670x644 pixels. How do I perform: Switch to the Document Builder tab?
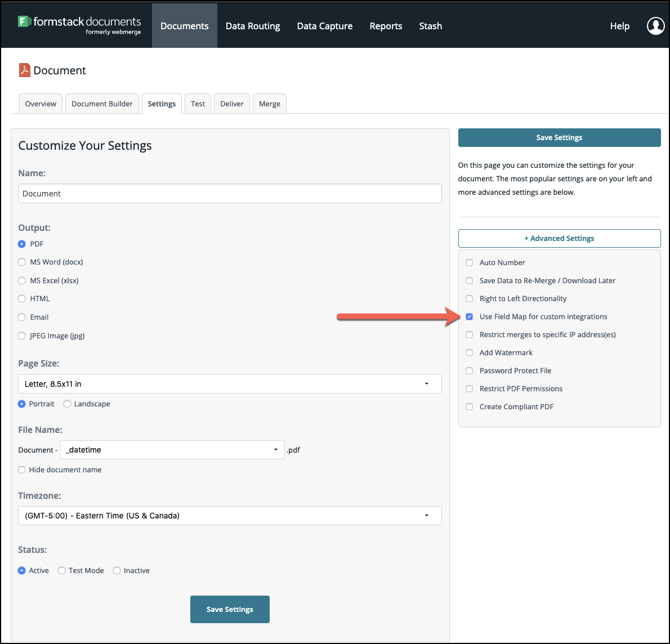click(102, 104)
